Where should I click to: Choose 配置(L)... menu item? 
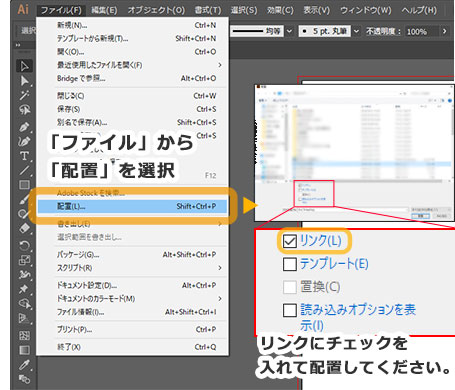pyautogui.click(x=133, y=206)
